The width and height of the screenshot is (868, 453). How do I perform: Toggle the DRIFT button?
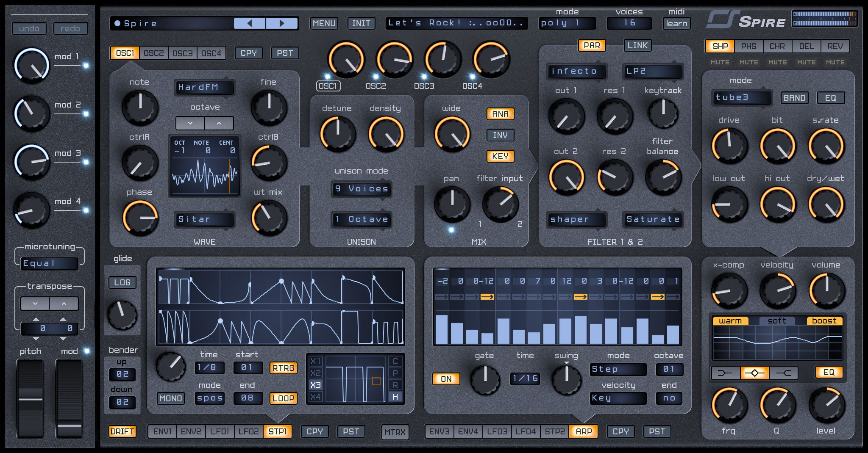click(122, 431)
